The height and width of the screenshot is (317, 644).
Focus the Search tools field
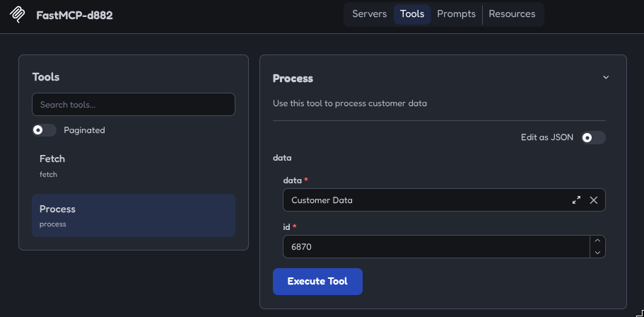click(x=134, y=105)
